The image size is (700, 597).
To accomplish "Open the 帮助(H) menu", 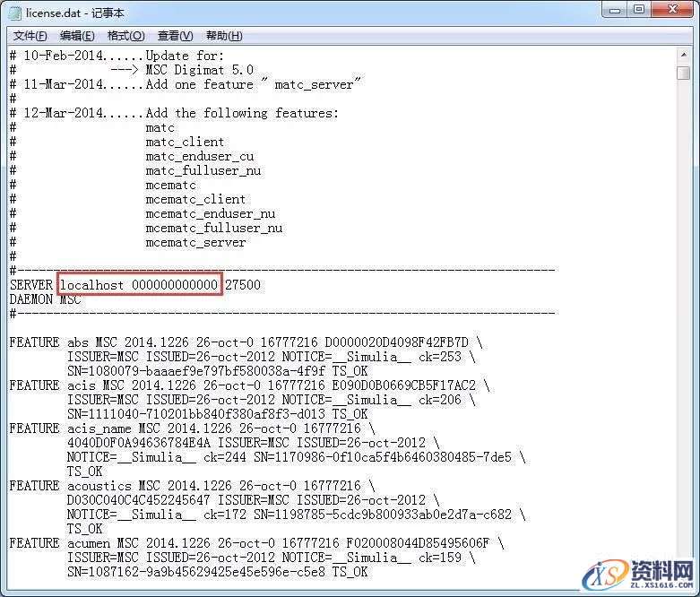I will point(224,36).
